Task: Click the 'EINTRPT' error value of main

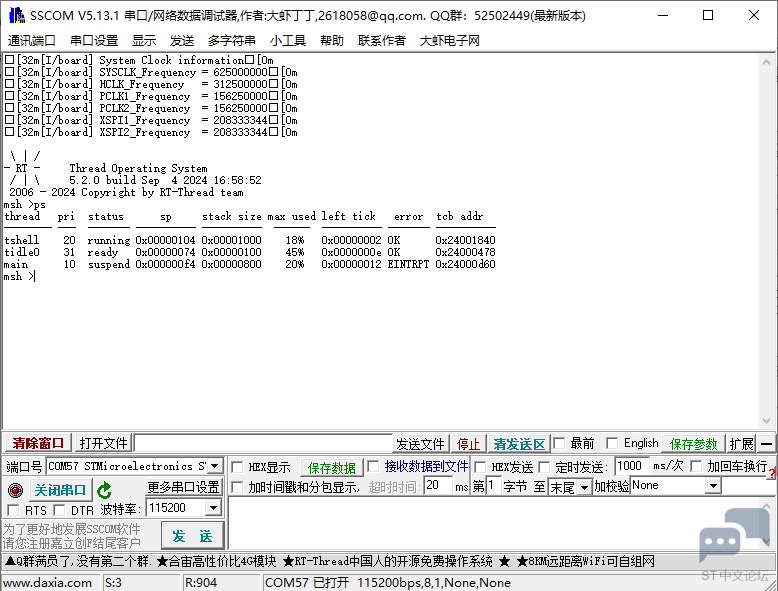Action: coord(408,264)
